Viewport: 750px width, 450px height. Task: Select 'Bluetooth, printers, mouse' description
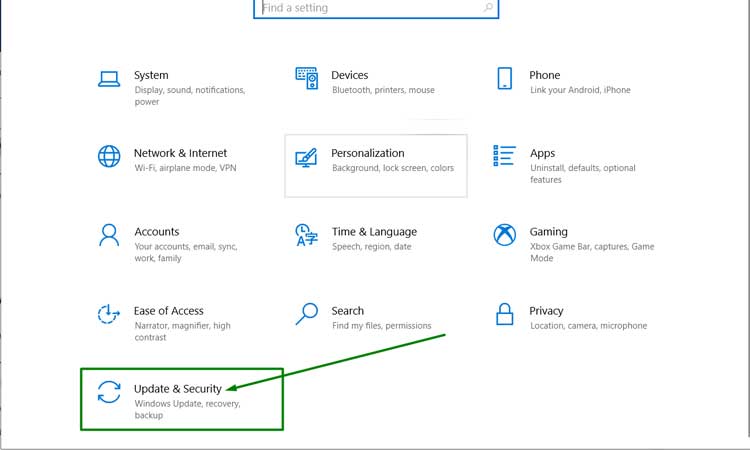[x=383, y=90]
